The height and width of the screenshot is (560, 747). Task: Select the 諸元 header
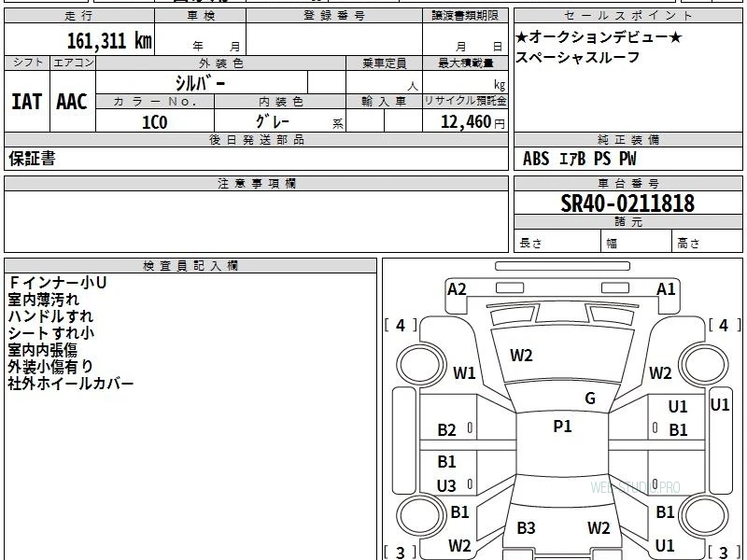tap(627, 222)
